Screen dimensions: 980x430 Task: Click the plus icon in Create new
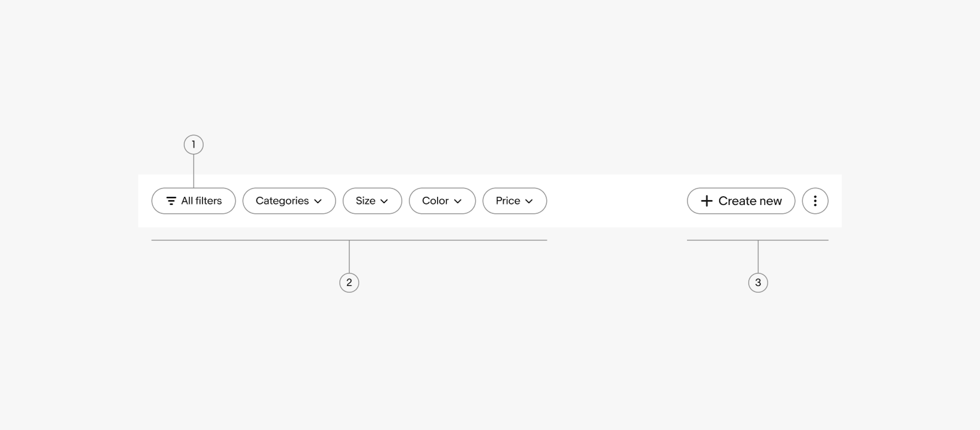[706, 201]
